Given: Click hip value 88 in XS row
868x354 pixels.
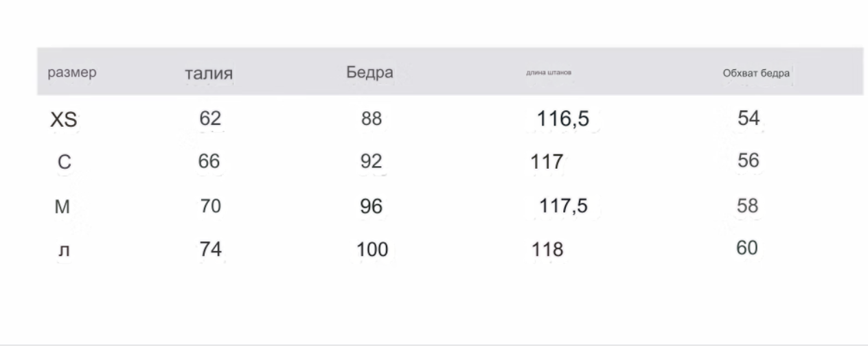Looking at the screenshot, I should point(371,119).
